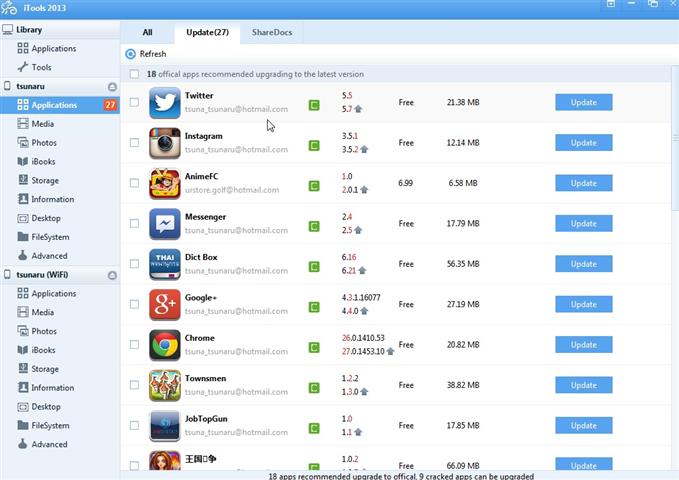Open Media under tsunaru device
Viewport: 679px width, 480px height.
click(x=36, y=124)
